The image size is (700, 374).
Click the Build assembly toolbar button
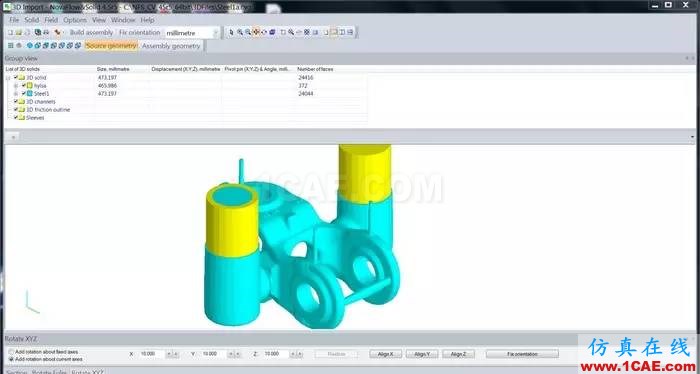(x=91, y=33)
